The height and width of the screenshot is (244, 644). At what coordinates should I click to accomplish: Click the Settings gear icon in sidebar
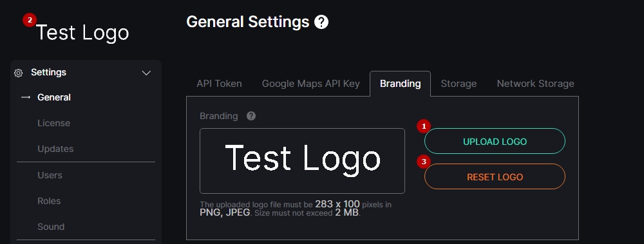point(18,73)
